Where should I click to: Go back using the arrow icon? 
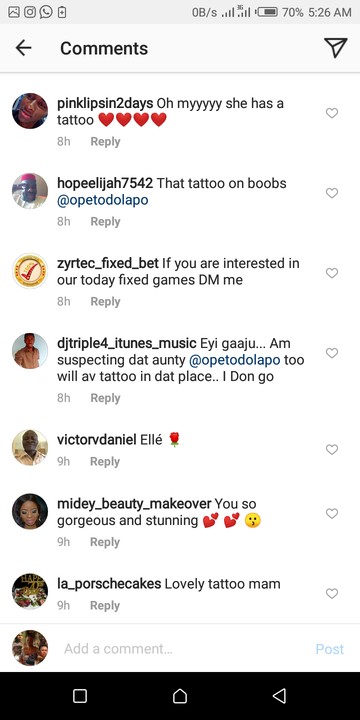click(x=23, y=48)
